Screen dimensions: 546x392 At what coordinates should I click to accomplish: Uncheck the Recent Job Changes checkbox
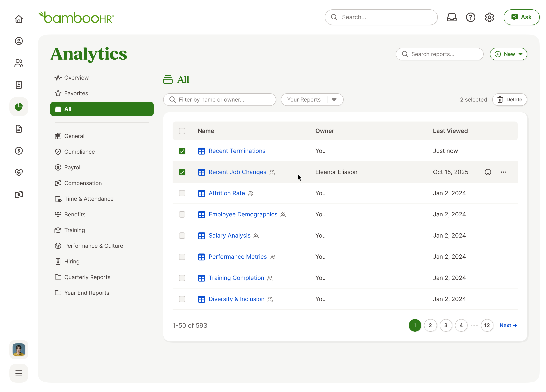(x=182, y=172)
